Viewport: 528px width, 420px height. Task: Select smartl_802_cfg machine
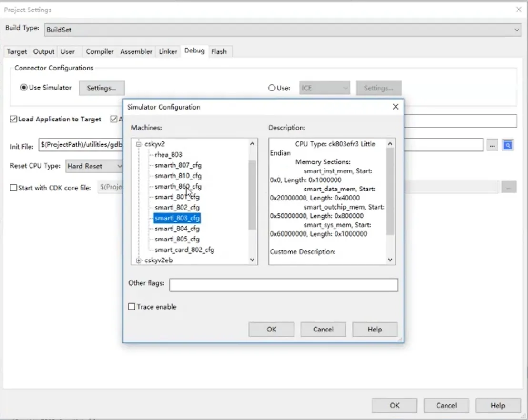177,207
